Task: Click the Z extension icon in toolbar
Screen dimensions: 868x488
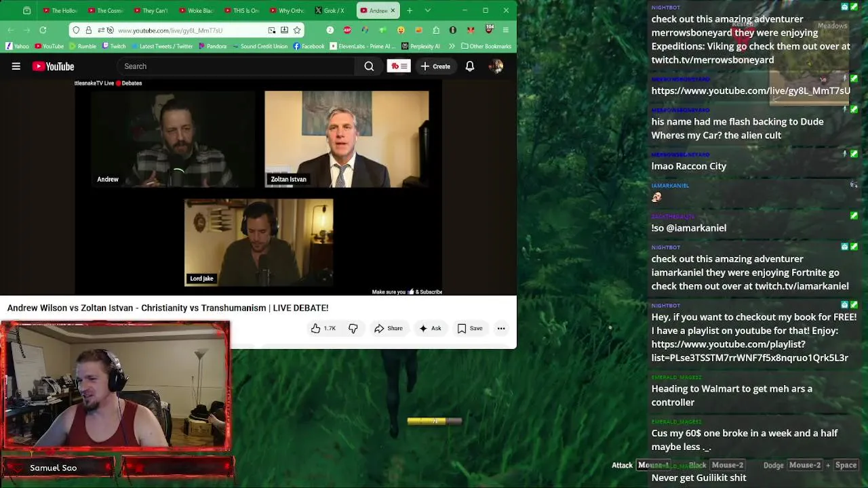Action: tap(330, 30)
